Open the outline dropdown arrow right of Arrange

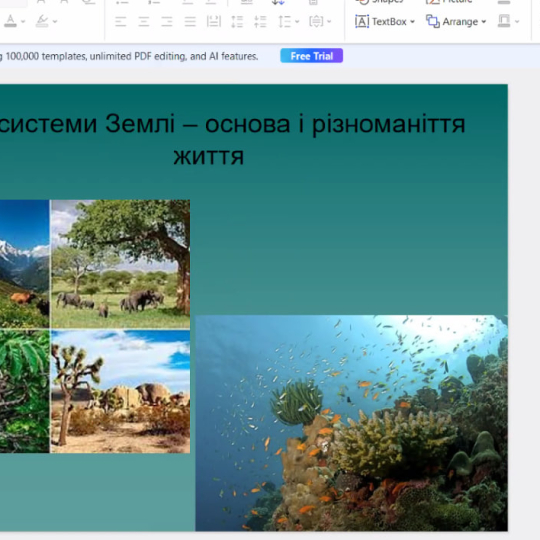(517, 22)
